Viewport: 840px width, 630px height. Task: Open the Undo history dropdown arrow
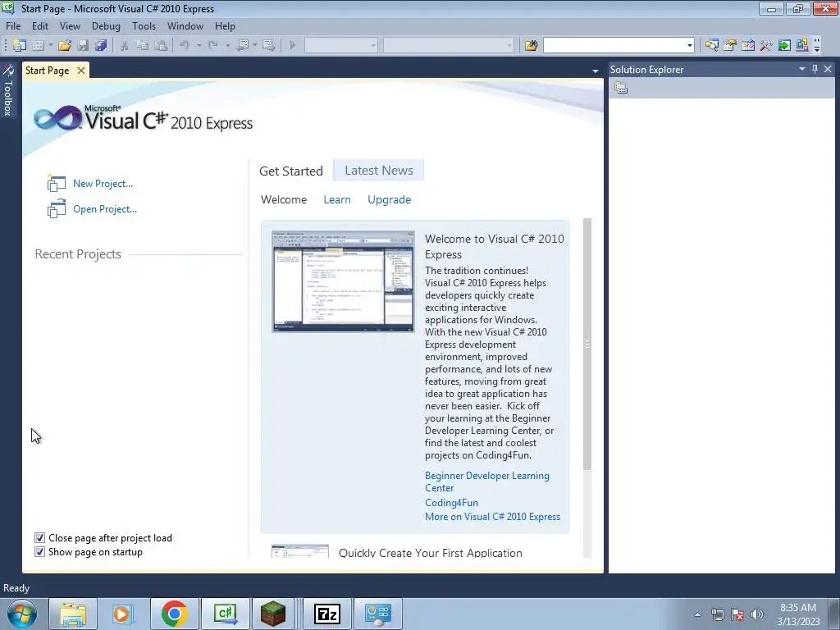[x=199, y=46]
